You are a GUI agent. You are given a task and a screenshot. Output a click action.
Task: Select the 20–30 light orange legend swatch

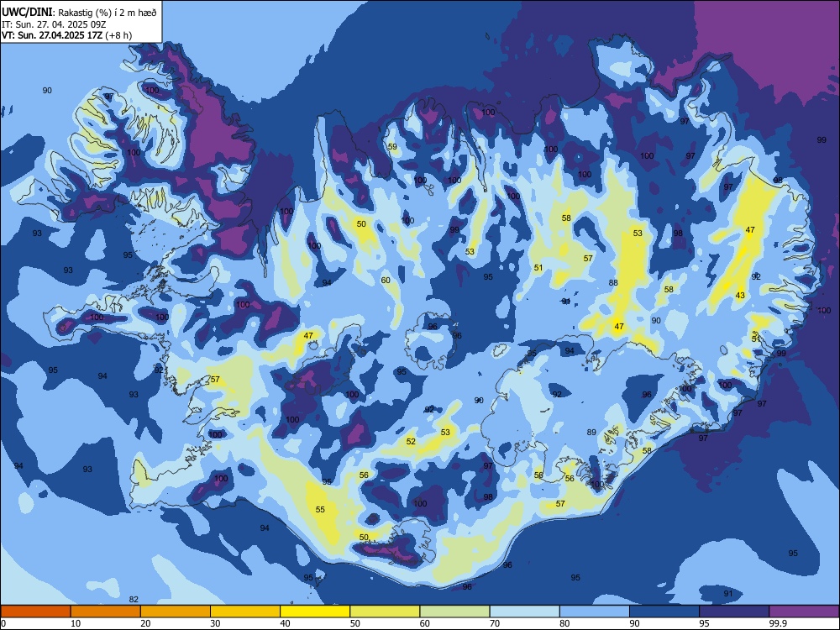(176, 612)
